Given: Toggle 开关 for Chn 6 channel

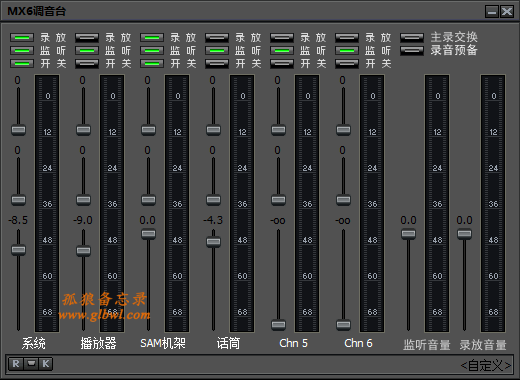Looking at the screenshot, I should (x=347, y=63).
